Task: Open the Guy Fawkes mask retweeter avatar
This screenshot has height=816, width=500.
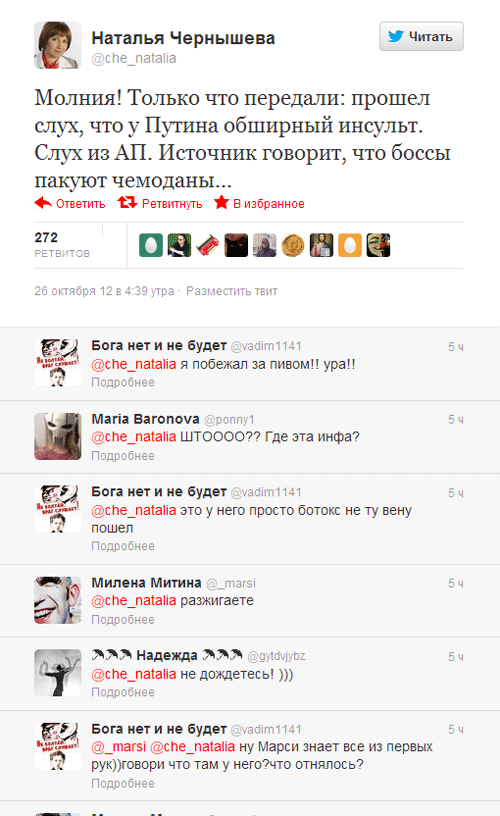Action: [378, 245]
